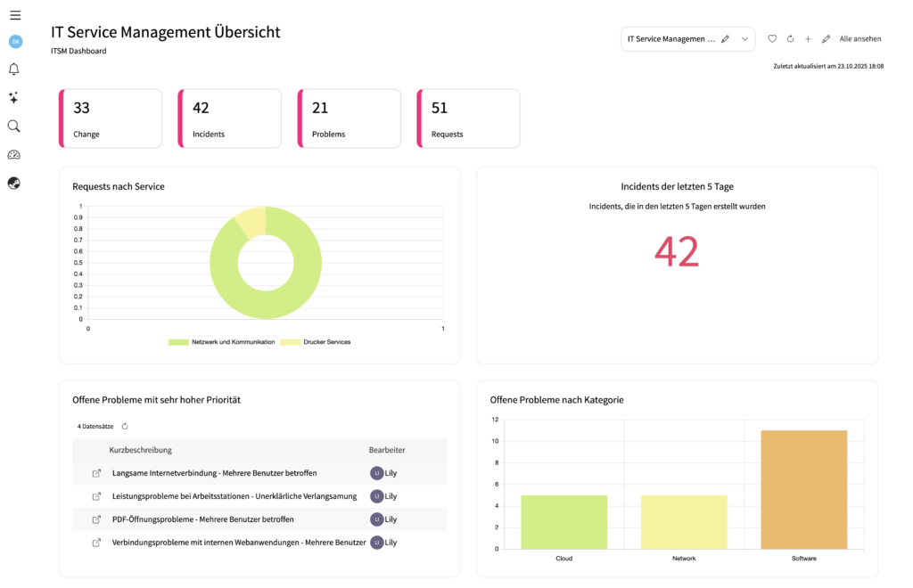Open the Incidents counter tile

[x=230, y=118]
